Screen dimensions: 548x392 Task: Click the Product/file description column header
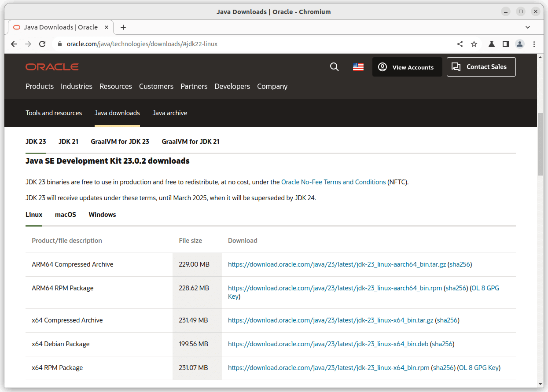click(67, 241)
